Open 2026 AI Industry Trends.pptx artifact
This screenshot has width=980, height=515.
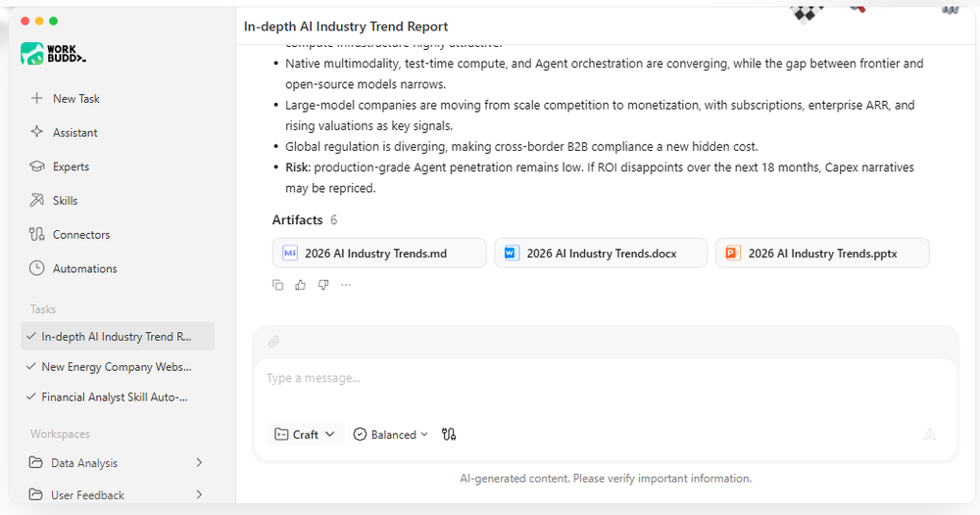click(822, 253)
